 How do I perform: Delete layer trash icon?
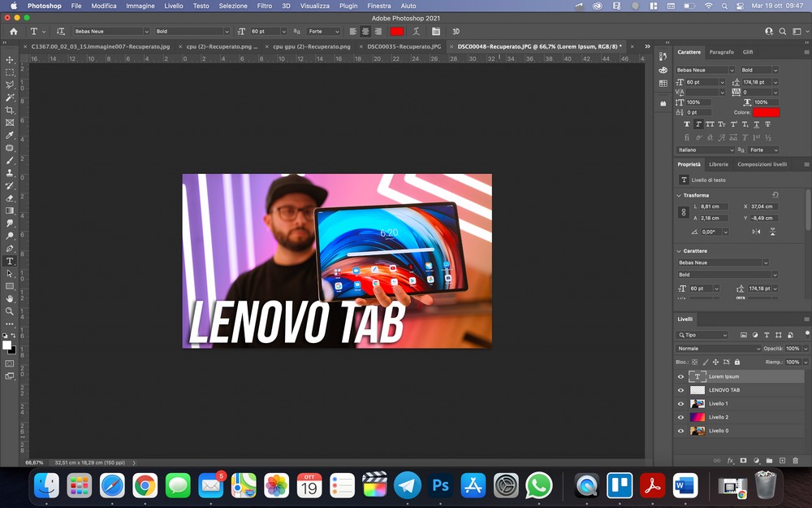tap(796, 460)
